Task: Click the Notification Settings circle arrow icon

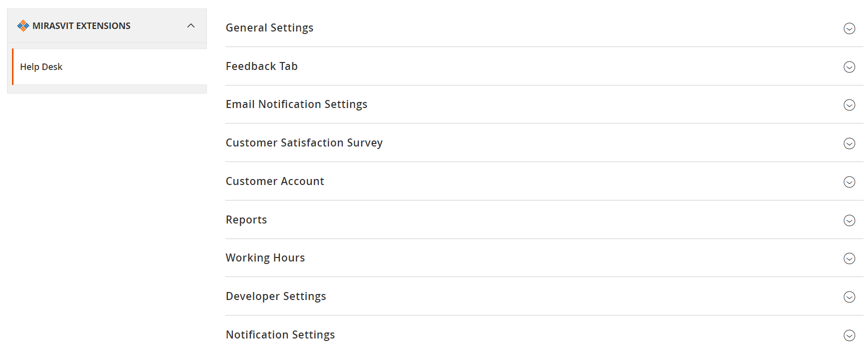Action: pos(849,335)
